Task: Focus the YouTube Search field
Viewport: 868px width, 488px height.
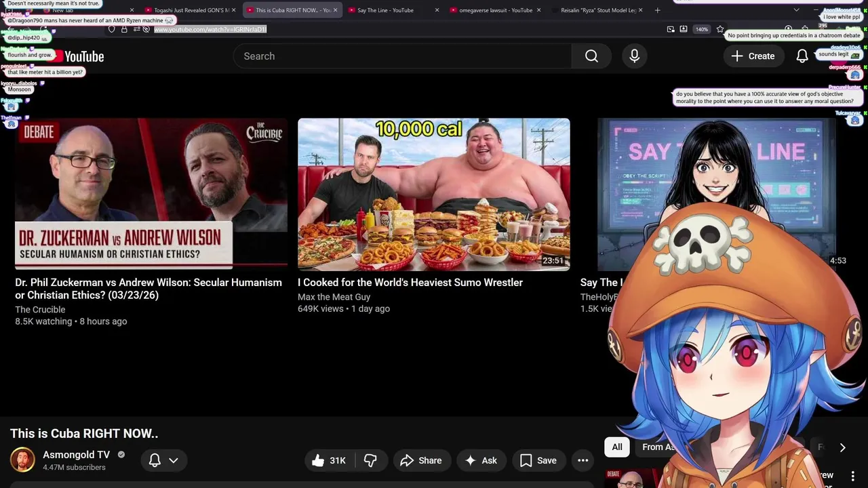Action: point(403,56)
